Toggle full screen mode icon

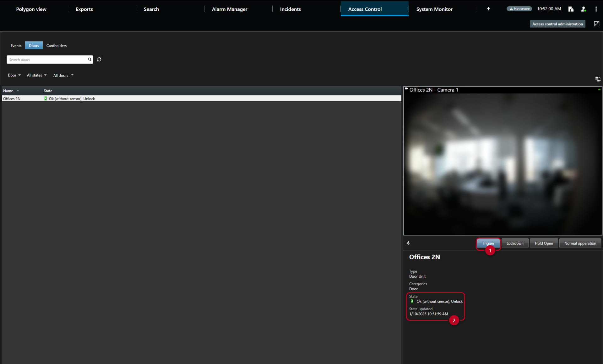pos(597,24)
